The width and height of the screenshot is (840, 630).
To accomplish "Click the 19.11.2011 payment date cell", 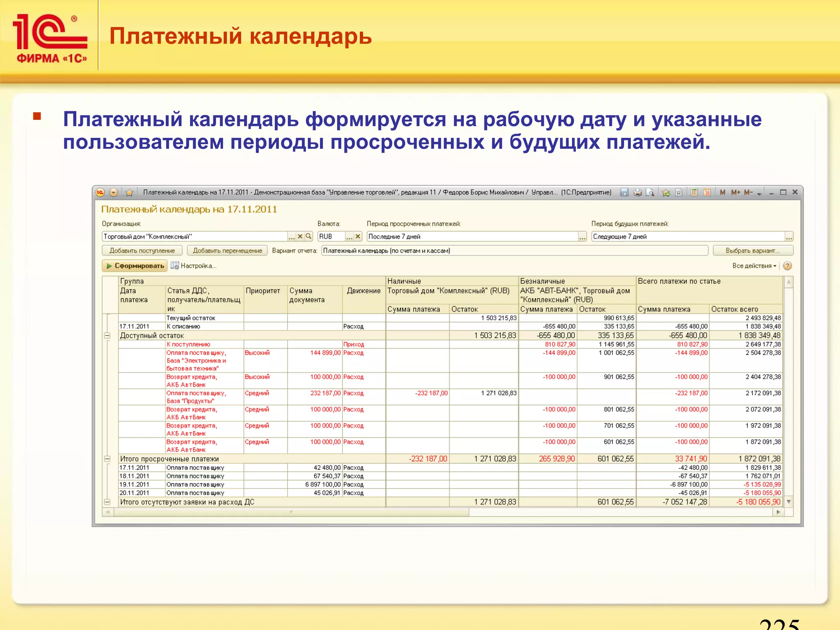I will click(142, 484).
